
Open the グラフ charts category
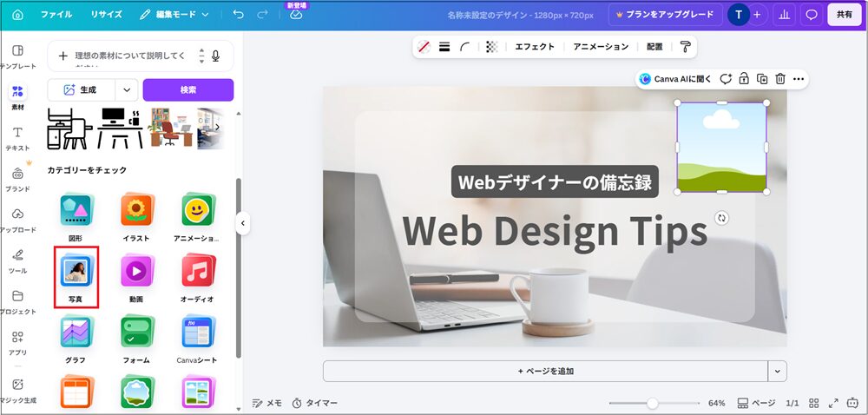click(x=76, y=339)
